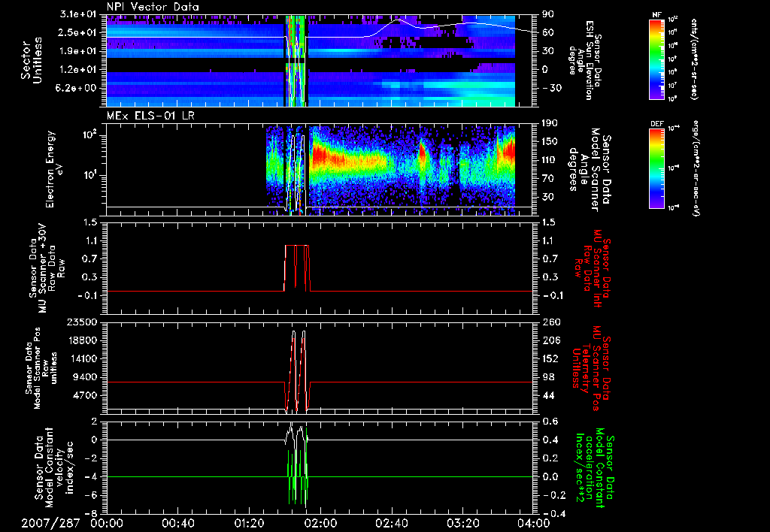
Task: Click the '1.2e+01' sector tick value
Action: coord(78,69)
